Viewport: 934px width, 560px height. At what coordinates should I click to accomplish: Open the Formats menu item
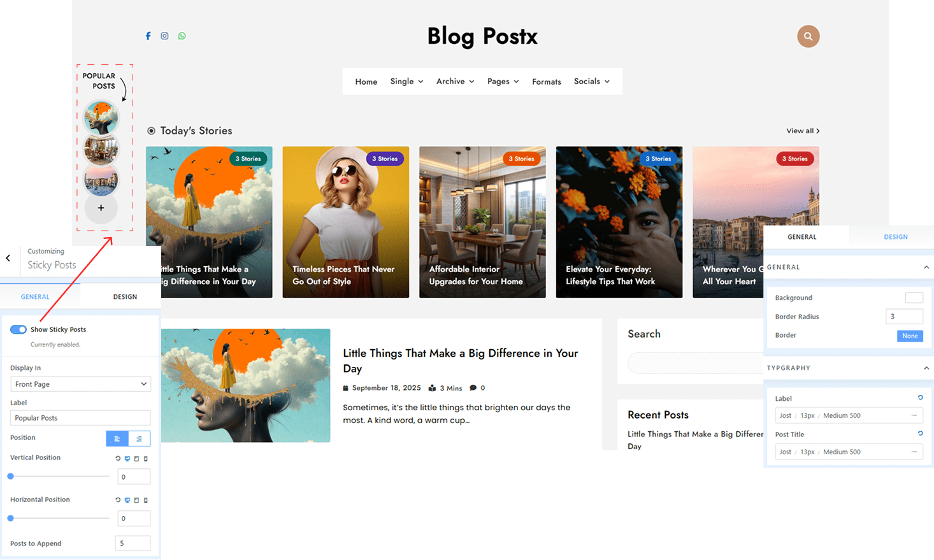pos(546,82)
